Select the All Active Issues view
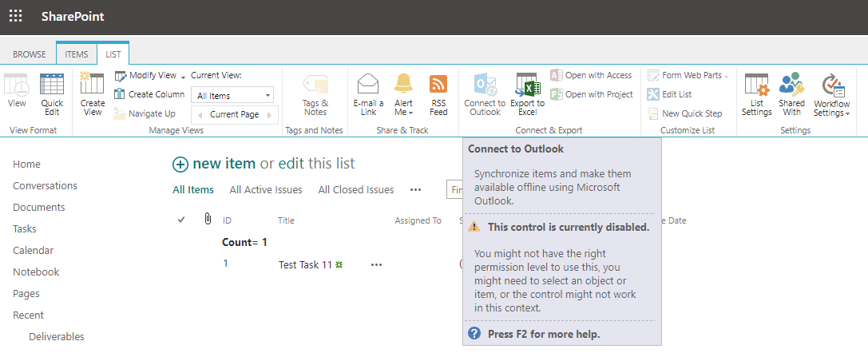 point(266,190)
